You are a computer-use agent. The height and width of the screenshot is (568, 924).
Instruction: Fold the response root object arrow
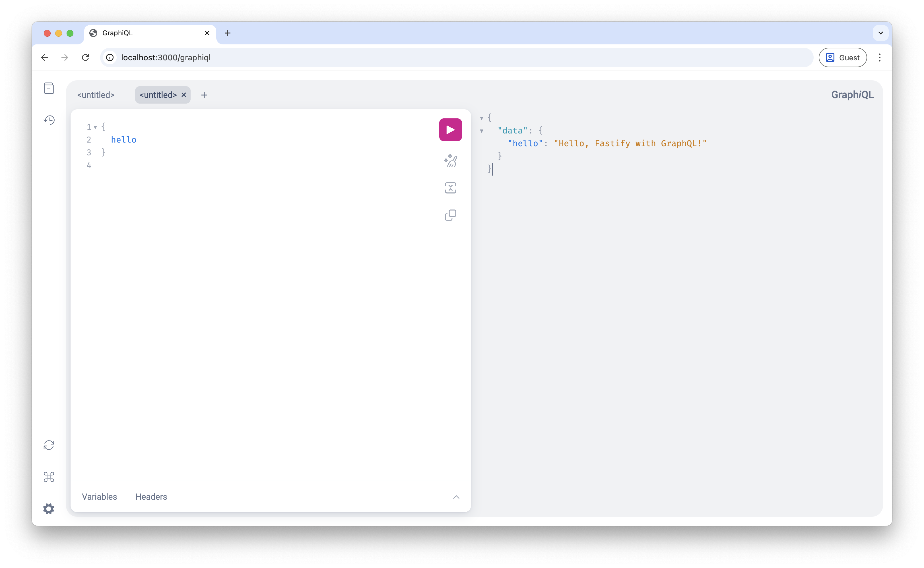tap(481, 118)
